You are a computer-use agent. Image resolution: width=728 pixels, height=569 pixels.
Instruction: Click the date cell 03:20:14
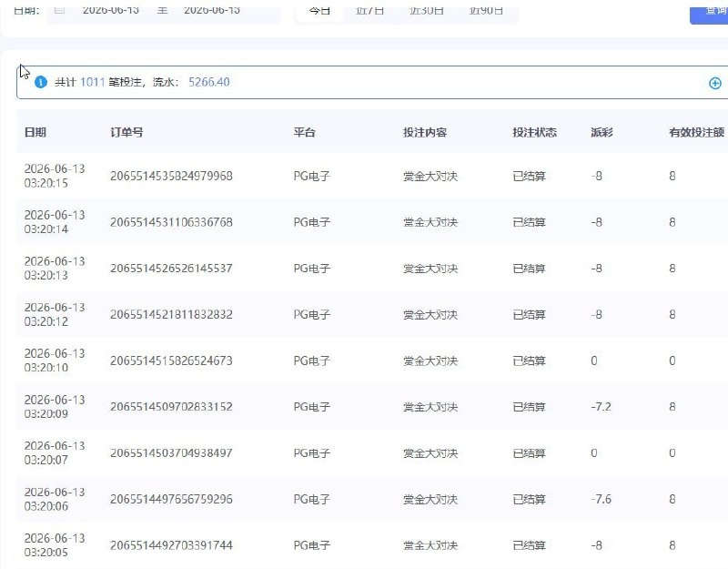coord(55,222)
